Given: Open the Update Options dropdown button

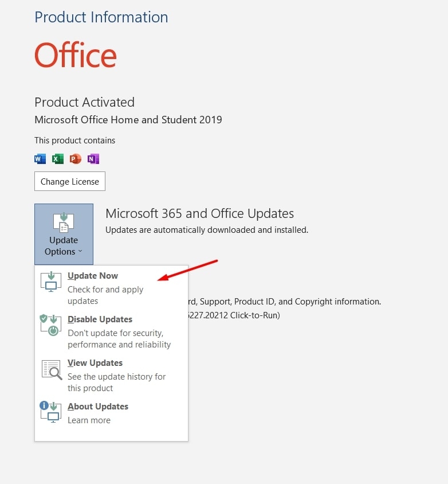Looking at the screenshot, I should [64, 234].
